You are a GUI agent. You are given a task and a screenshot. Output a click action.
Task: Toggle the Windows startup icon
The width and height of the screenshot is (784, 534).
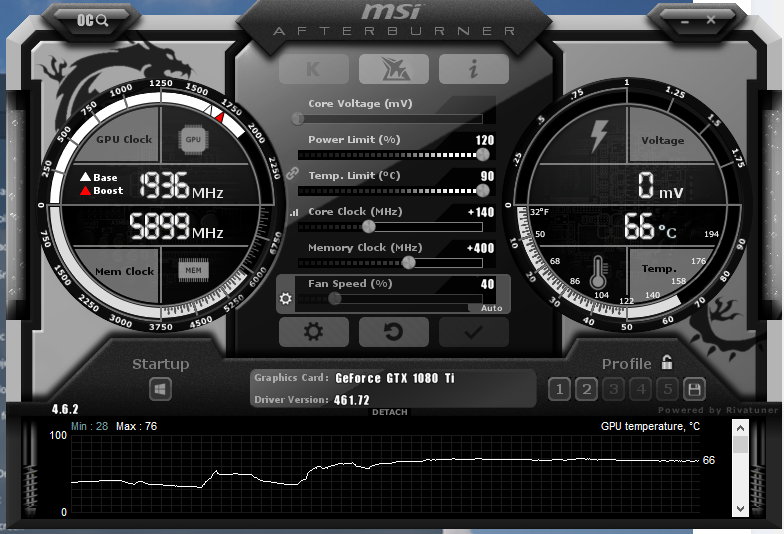160,389
